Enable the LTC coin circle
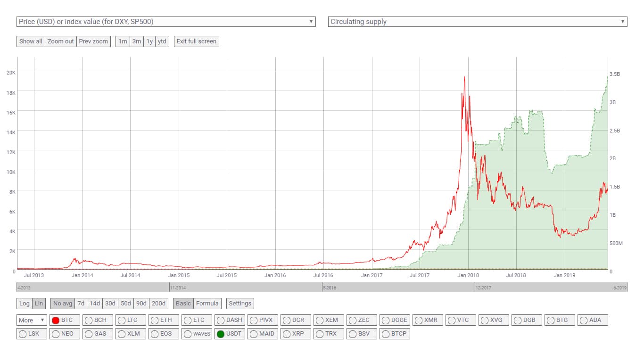This screenshot has height=362, width=644. [122, 321]
